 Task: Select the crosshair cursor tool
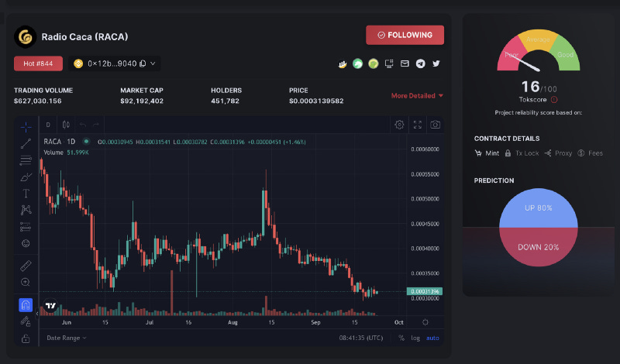pos(26,127)
